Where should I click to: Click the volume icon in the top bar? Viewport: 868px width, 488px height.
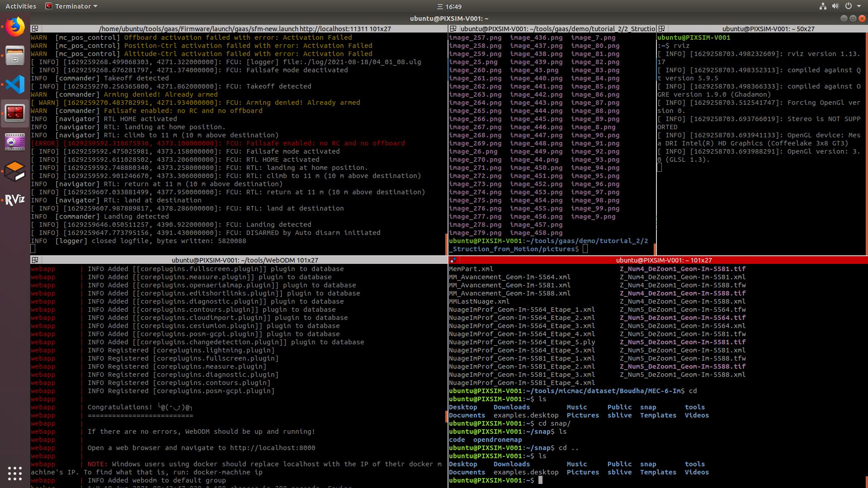click(x=835, y=6)
